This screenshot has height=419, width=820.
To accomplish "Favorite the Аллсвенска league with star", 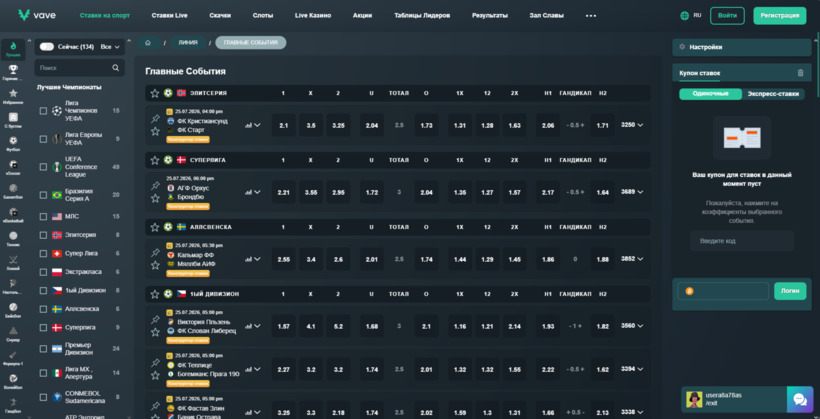I will [154, 227].
